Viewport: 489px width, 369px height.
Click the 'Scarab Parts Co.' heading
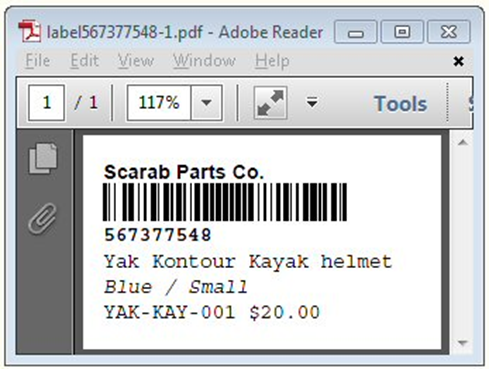pos(184,172)
